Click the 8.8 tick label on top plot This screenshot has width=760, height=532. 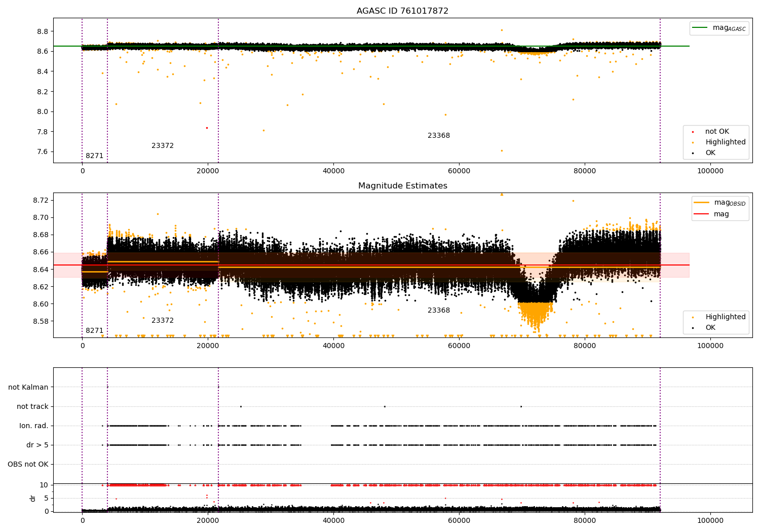43,31
